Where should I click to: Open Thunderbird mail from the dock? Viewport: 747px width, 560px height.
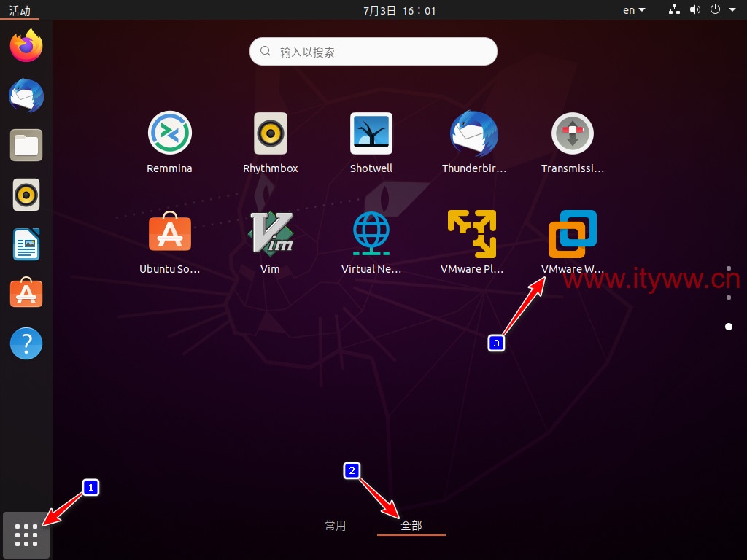point(26,96)
